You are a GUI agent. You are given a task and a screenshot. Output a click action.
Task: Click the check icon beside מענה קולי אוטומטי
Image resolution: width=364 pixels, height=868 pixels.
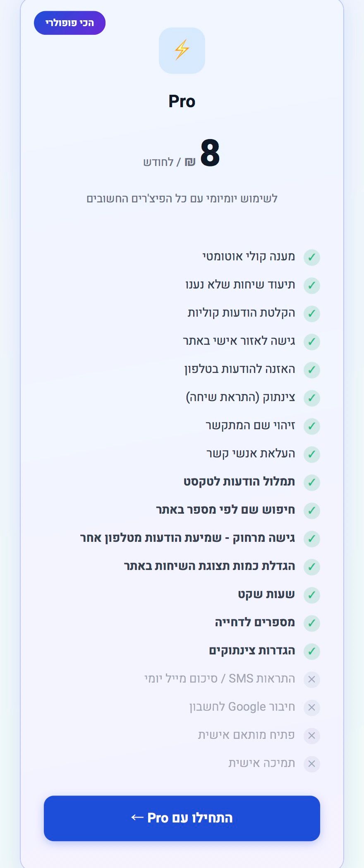pyautogui.click(x=311, y=257)
